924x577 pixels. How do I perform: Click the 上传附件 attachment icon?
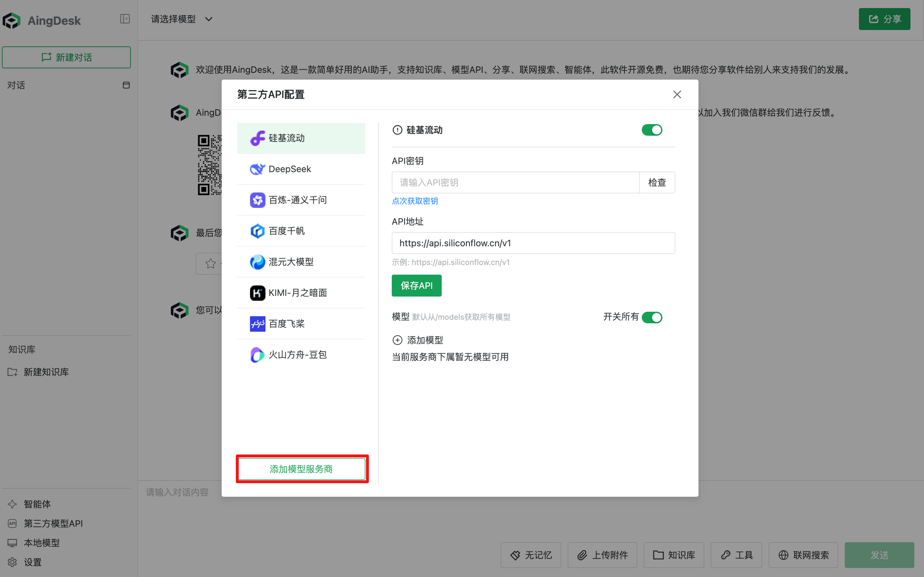581,555
